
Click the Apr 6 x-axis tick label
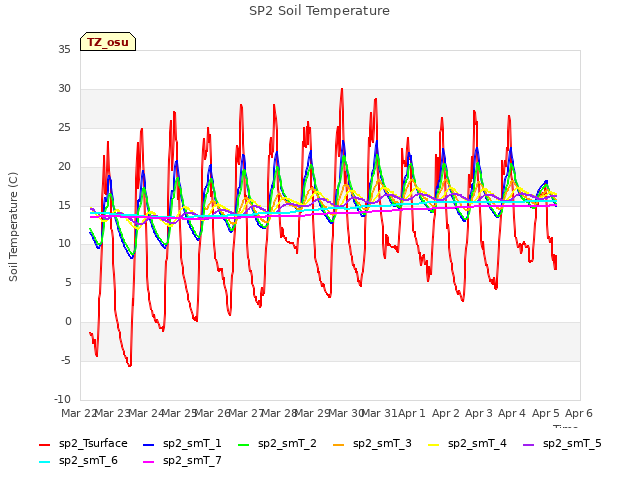[579, 413]
